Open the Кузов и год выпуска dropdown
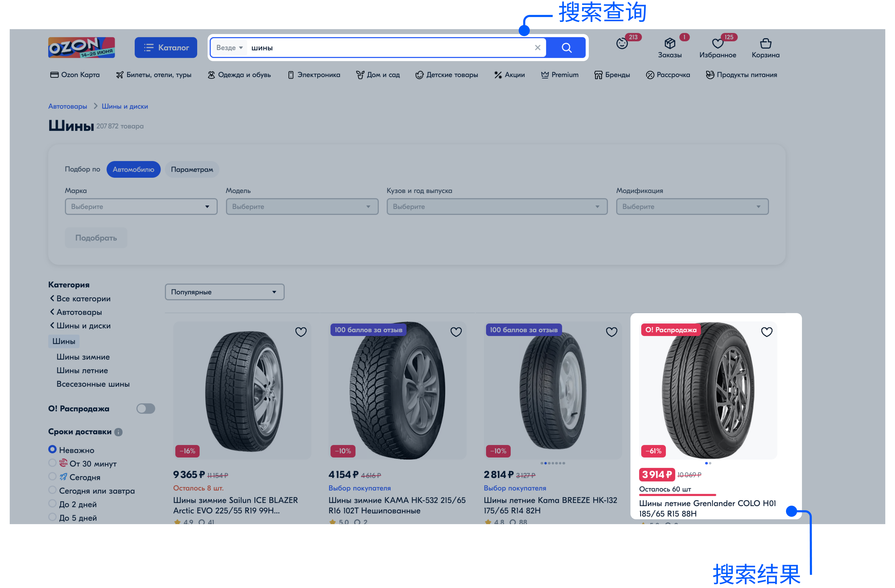 (x=497, y=206)
